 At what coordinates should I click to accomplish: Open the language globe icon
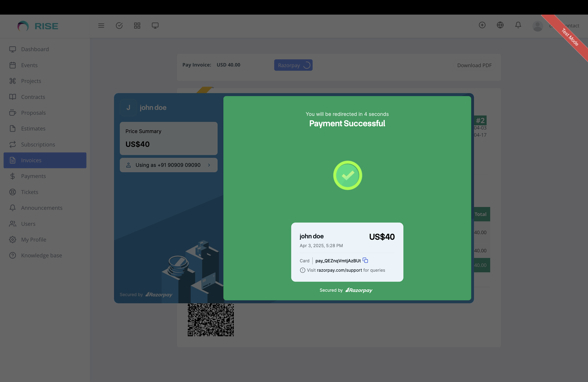pyautogui.click(x=500, y=25)
